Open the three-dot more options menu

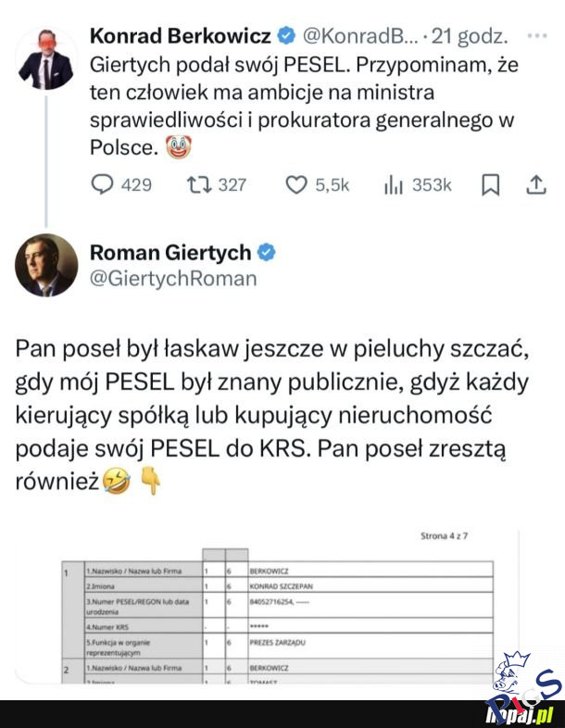(535, 38)
